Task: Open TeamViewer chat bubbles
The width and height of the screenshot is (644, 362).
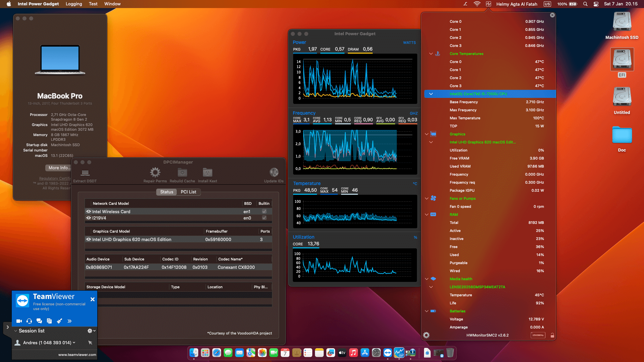Action: [x=39, y=321]
